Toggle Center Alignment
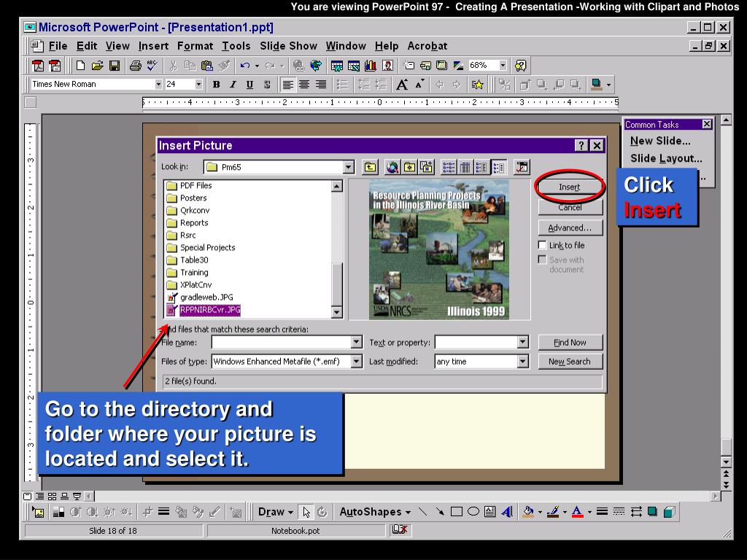This screenshot has width=747, height=560. (x=304, y=85)
